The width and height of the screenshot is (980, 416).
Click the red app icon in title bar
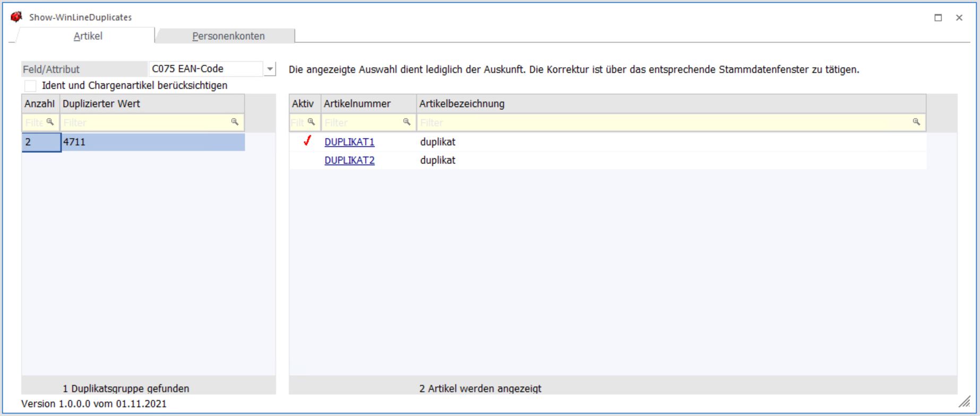(16, 17)
